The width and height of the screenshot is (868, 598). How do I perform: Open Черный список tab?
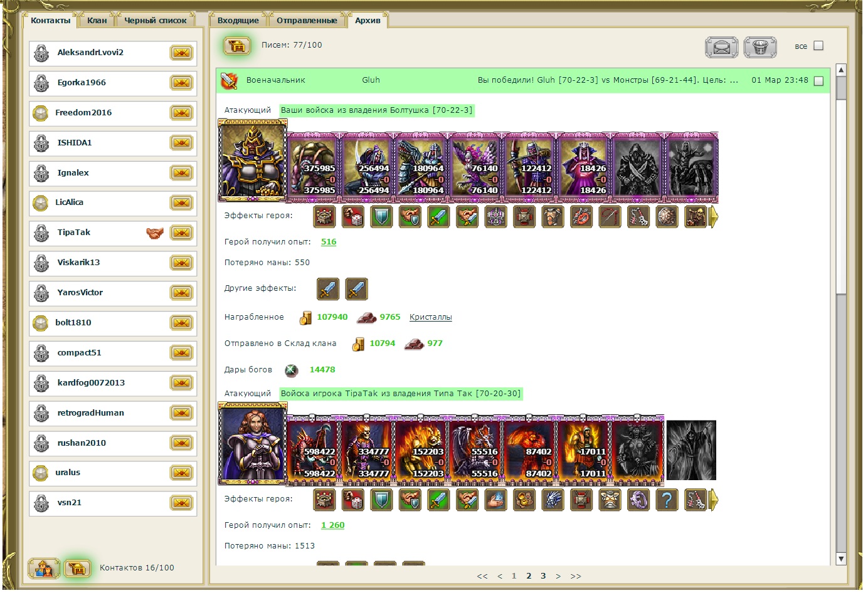(156, 20)
